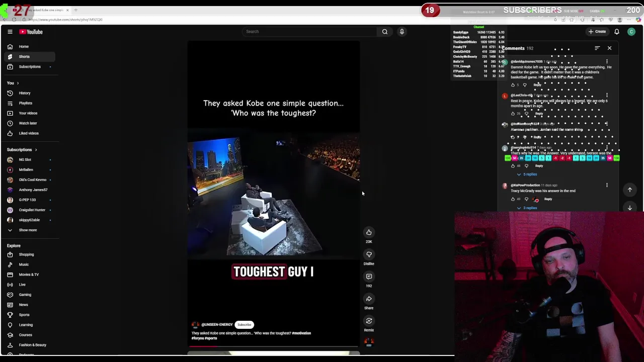Open the YouTube hamburger guide menu
This screenshot has width=644, height=362.
pyautogui.click(x=10, y=32)
